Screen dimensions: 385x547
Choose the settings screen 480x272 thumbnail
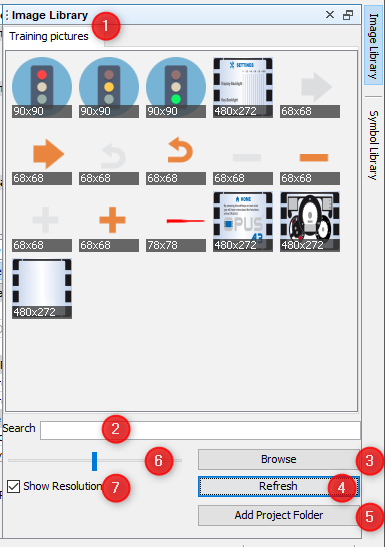click(x=243, y=88)
